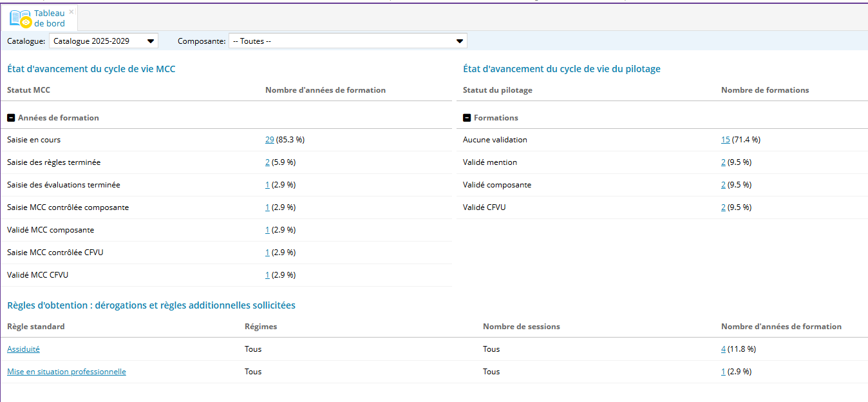Click the Tableau de bord book icon

pyautogui.click(x=20, y=19)
